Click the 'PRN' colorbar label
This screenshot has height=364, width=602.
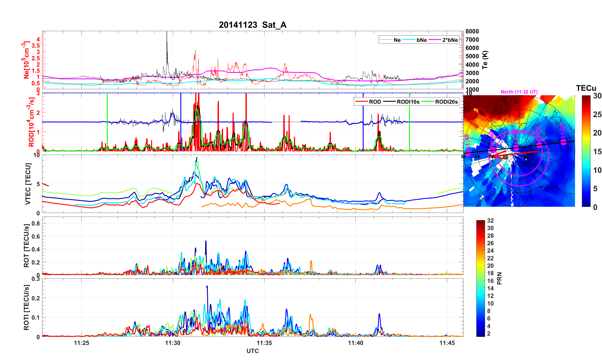tap(499, 278)
